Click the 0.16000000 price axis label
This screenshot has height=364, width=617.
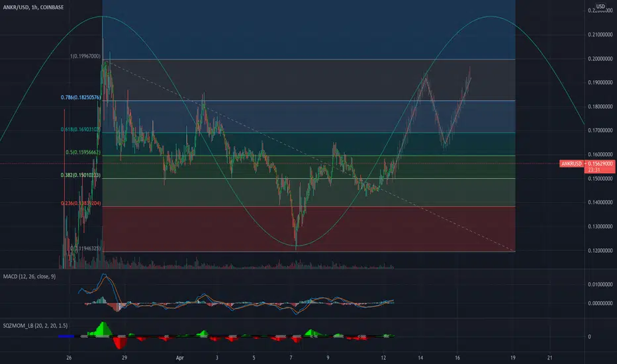coord(600,155)
